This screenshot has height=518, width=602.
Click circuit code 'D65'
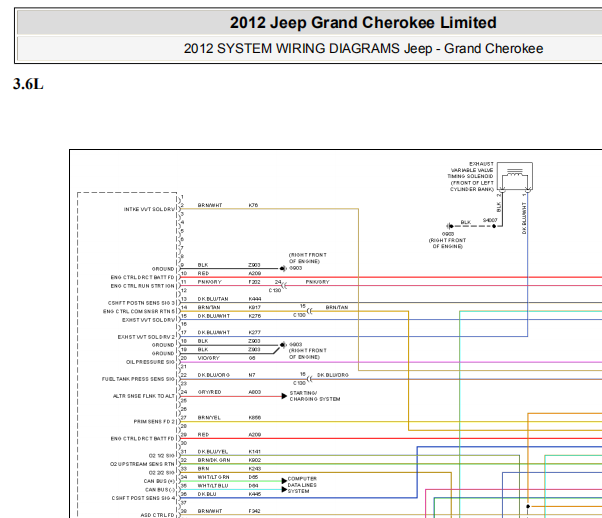(253, 477)
